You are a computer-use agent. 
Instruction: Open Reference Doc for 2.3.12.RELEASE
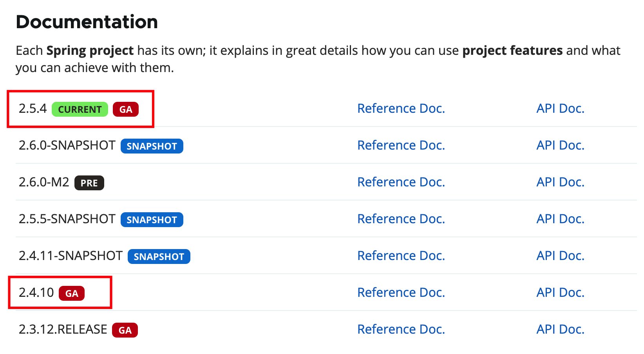coord(401,329)
